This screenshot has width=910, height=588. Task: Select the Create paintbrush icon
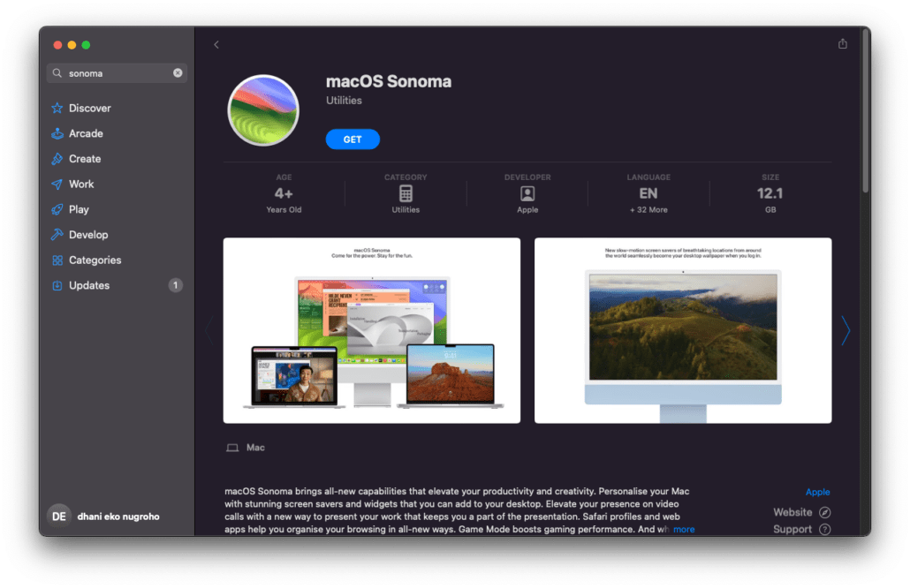coord(57,159)
